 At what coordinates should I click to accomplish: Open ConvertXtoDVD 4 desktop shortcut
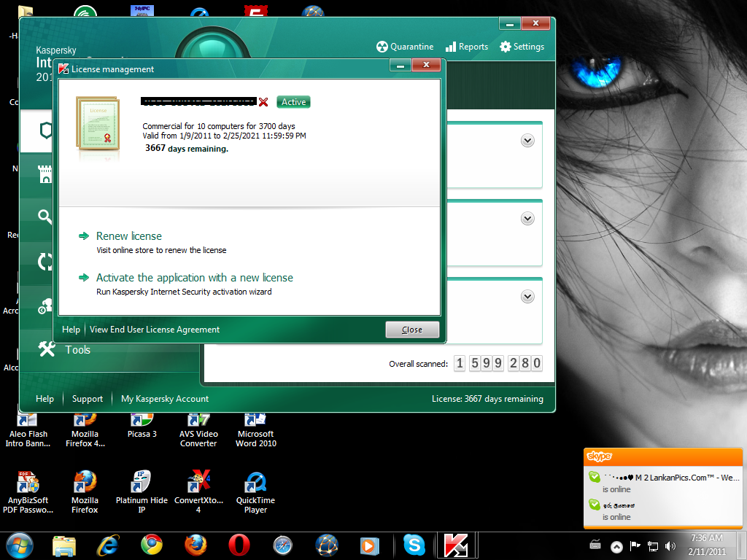click(198, 492)
